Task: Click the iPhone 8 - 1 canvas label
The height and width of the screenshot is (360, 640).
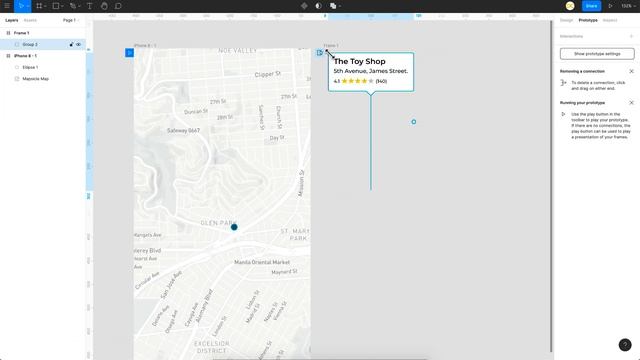Action: [x=145, y=45]
